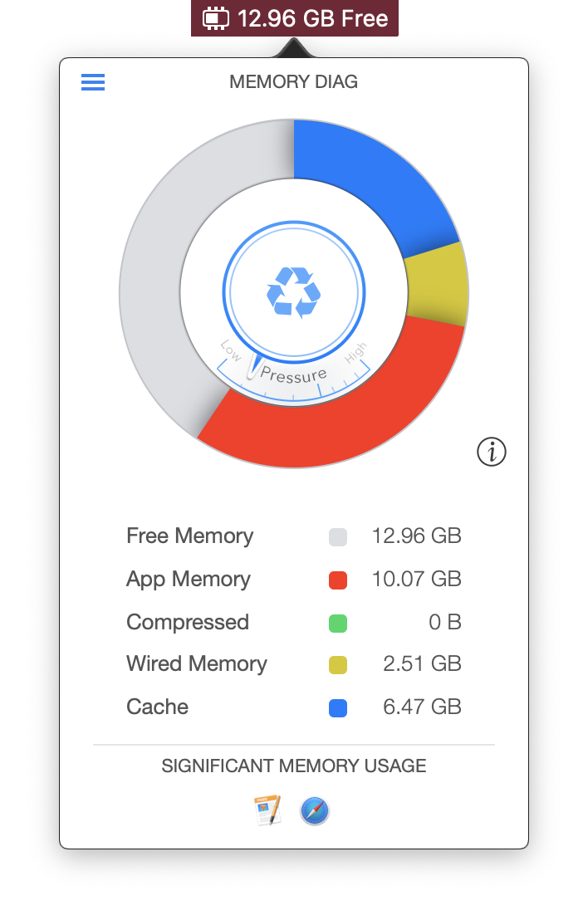This screenshot has height=915, width=588.
Task: Click the recycle memory optimize icon
Action: click(293, 292)
